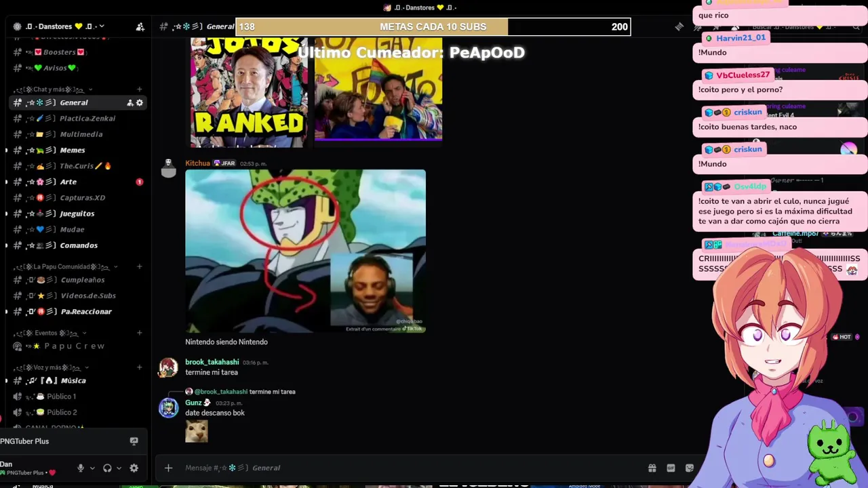Open the sticker picker
This screenshot has height=488, width=868.
click(x=690, y=468)
